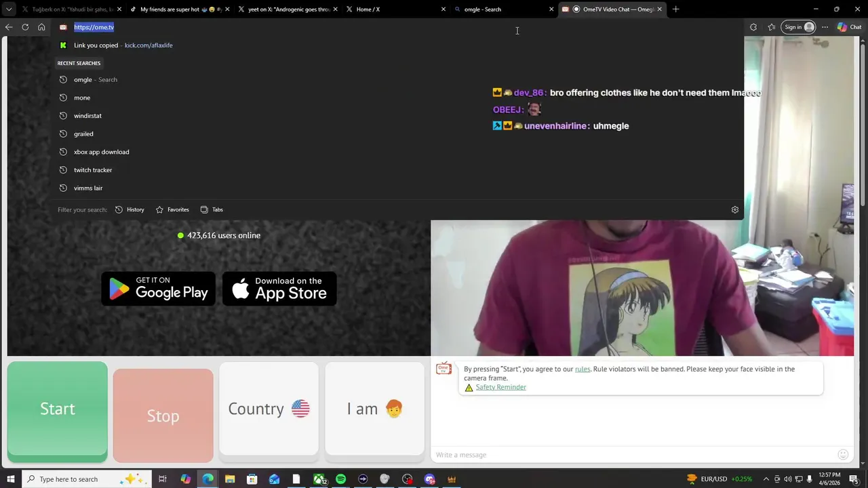Open the tab actions dropdown chevron

click(x=9, y=9)
